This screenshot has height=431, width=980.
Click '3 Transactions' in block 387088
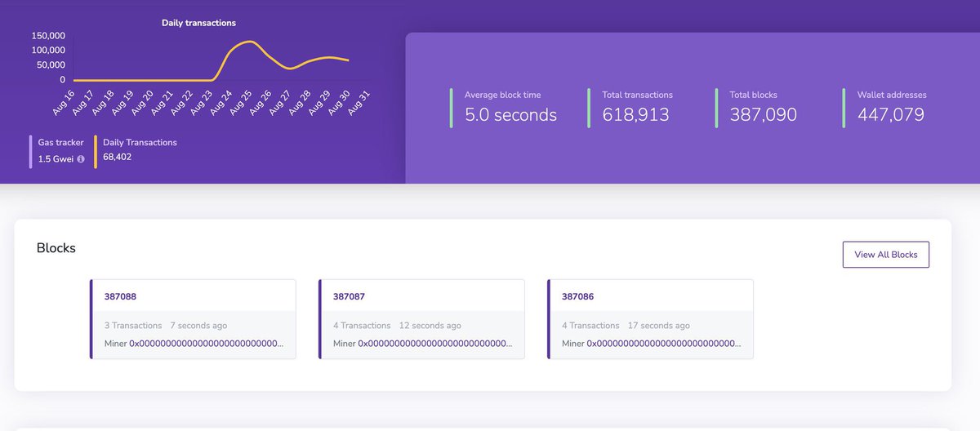coord(133,325)
